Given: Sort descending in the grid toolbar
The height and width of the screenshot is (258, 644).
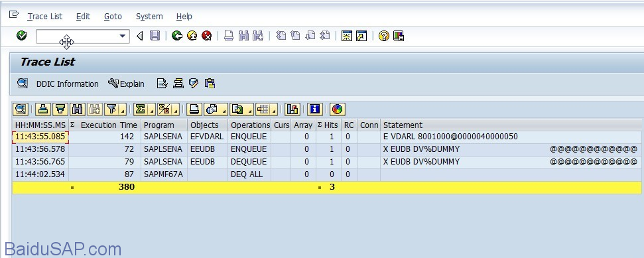Looking at the screenshot, I should (60, 109).
